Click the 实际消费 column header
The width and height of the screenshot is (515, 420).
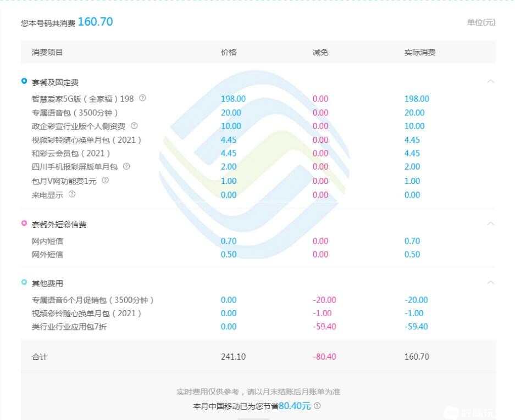420,52
